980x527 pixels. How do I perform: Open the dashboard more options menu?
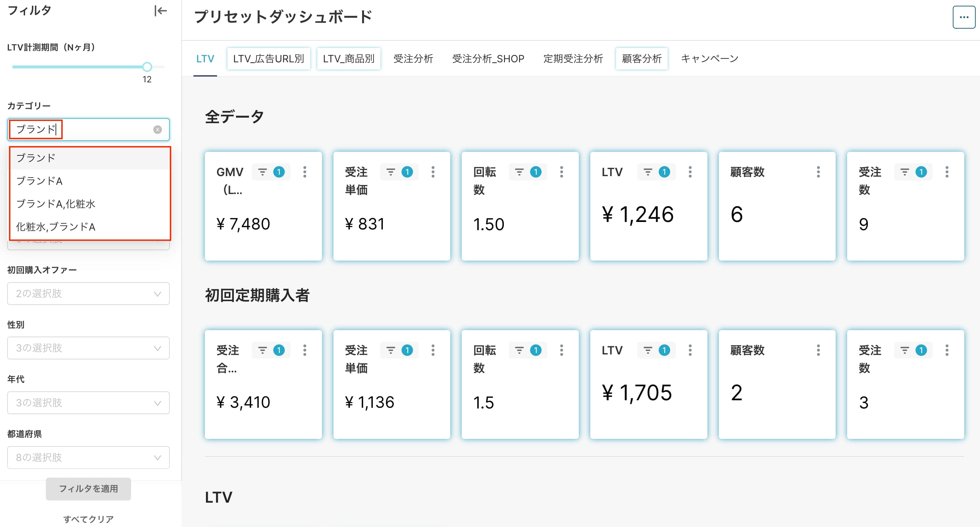pos(964,17)
